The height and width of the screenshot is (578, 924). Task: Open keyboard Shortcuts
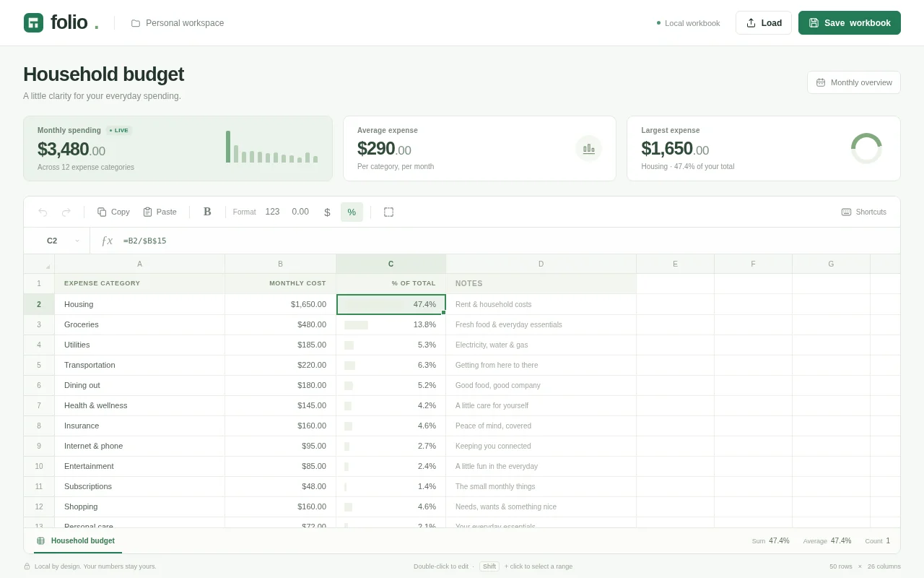(863, 212)
